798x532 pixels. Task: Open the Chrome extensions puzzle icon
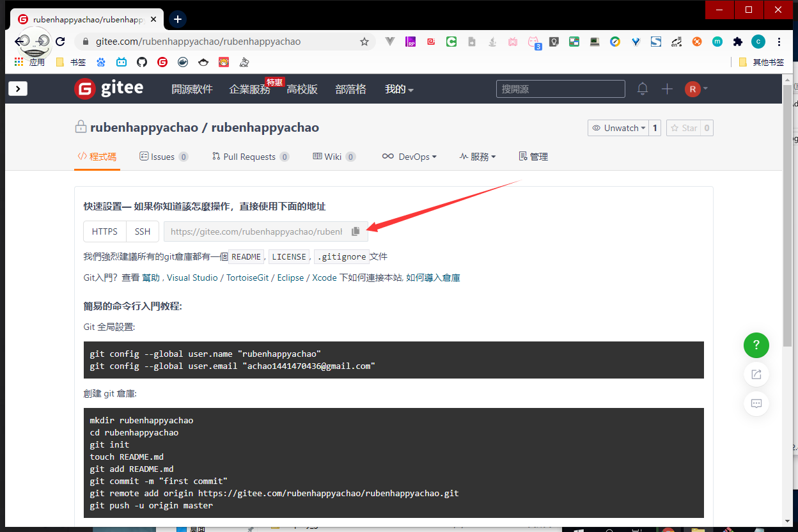(x=737, y=42)
